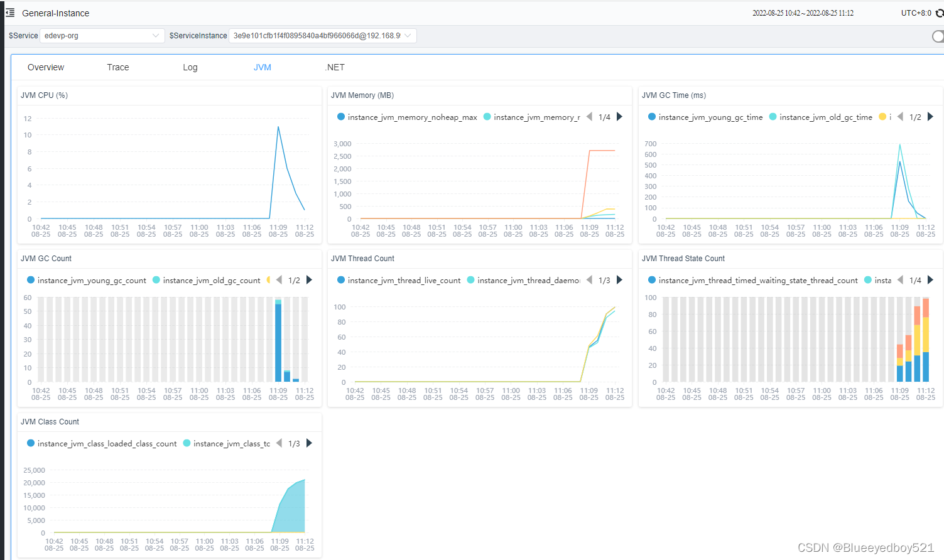Toggle instance_jvm_young_gc_time legend series
Image resolution: width=944 pixels, height=560 pixels.
pos(705,117)
